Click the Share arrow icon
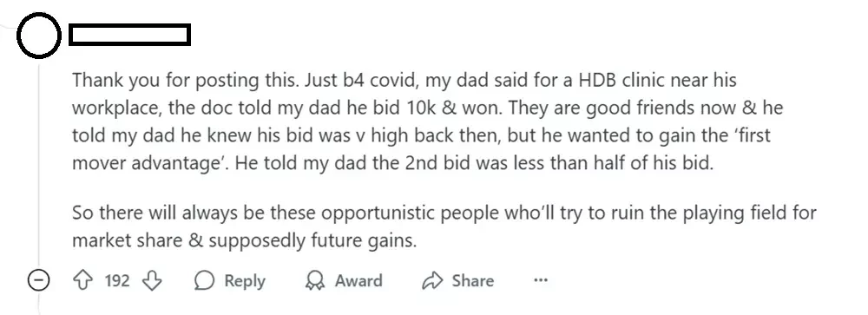Image resolution: width=868 pixels, height=315 pixels. [x=431, y=280]
